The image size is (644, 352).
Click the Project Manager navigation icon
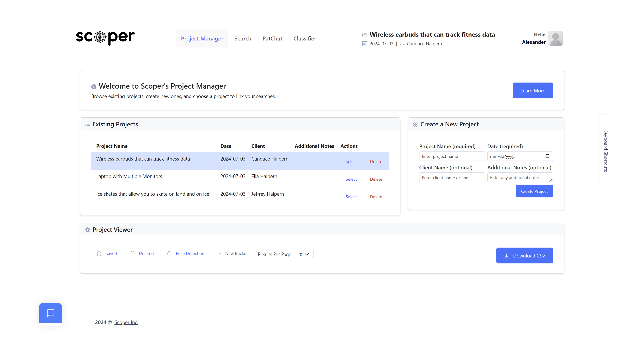[202, 38]
